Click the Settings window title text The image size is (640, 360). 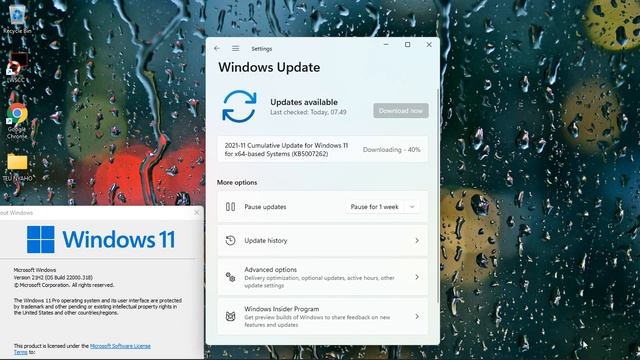click(x=262, y=49)
